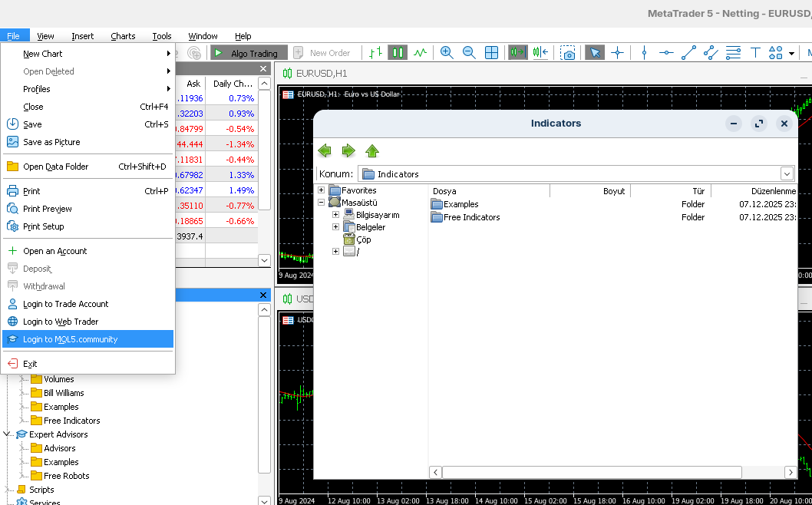
Task: Select the Crosshair tool in toolbar
Action: [616, 53]
